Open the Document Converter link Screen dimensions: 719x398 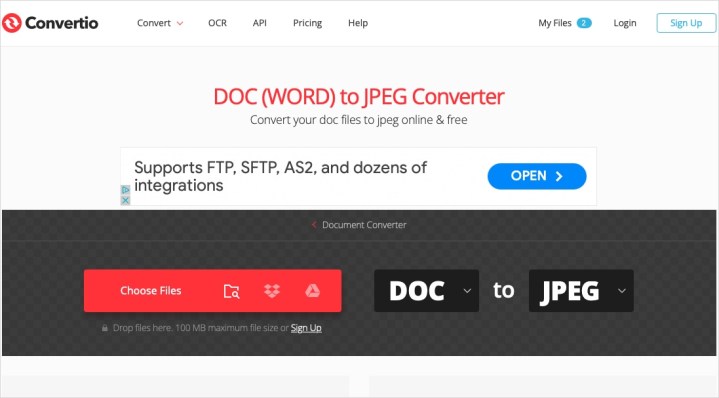[x=364, y=225]
